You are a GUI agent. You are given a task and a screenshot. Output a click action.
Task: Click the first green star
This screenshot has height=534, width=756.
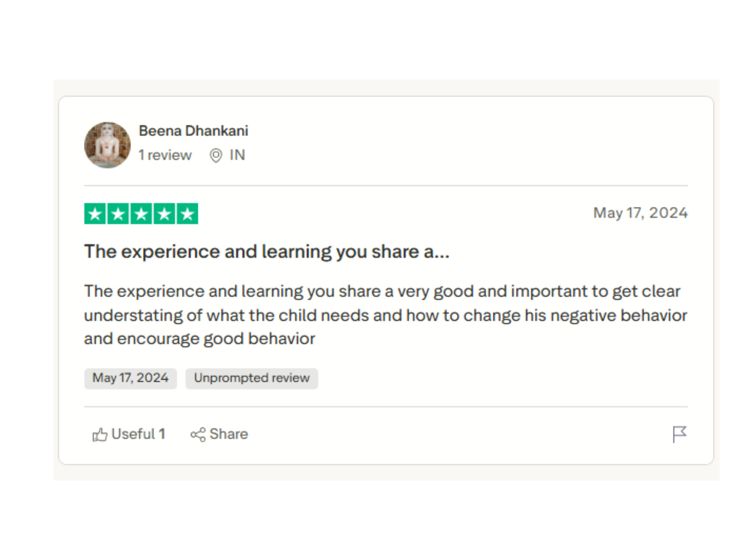(x=95, y=214)
